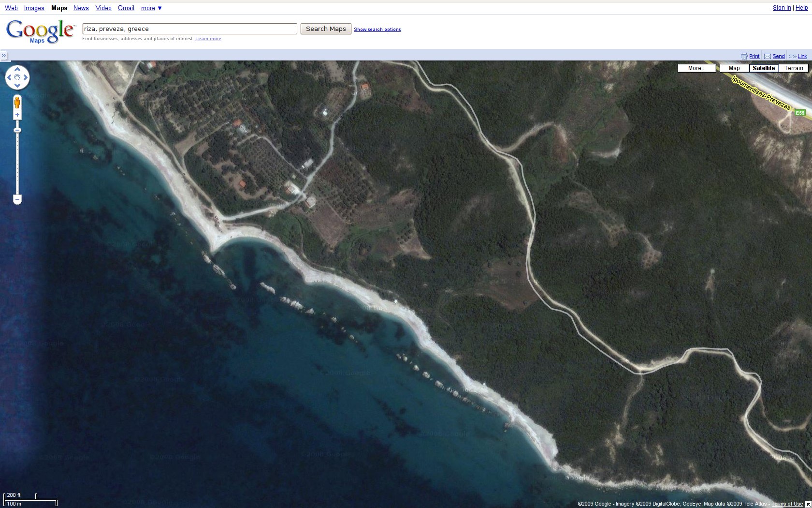Expand the 'more' menu in top navigation

pos(151,8)
